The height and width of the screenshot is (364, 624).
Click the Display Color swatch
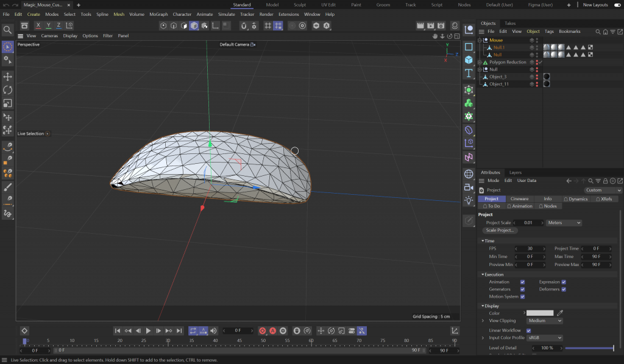(x=540, y=313)
